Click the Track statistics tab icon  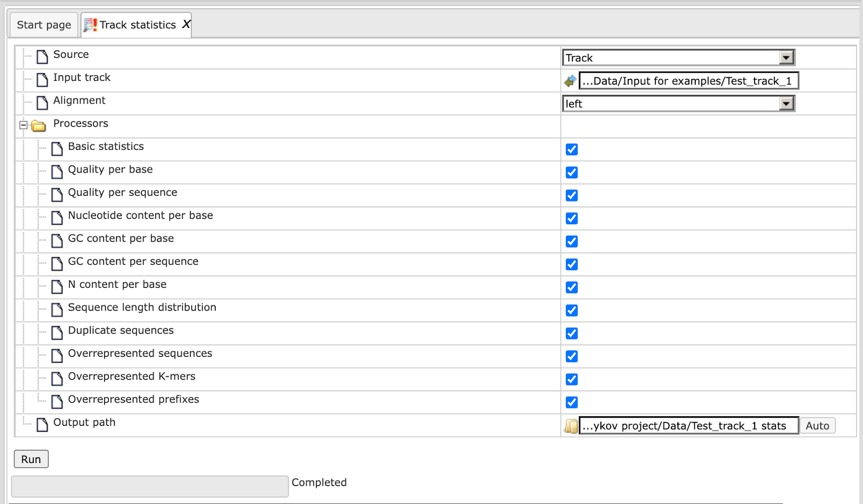tap(90, 25)
